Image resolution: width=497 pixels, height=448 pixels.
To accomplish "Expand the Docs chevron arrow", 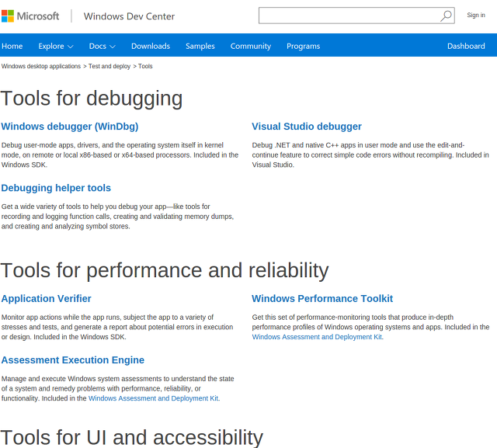I will click(113, 47).
